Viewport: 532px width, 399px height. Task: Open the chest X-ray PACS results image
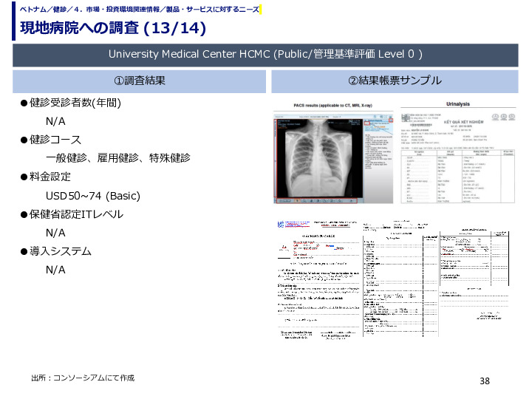[333, 158]
